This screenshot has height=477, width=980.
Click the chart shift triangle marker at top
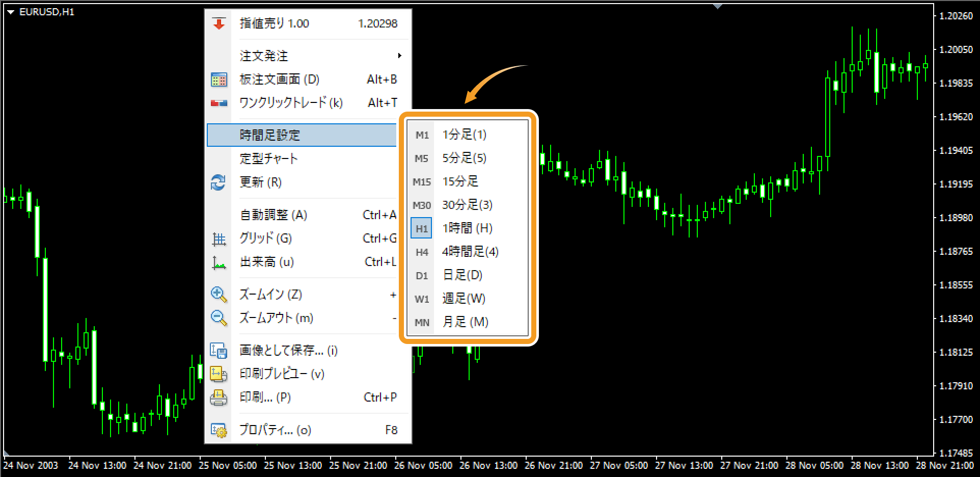[718, 7]
